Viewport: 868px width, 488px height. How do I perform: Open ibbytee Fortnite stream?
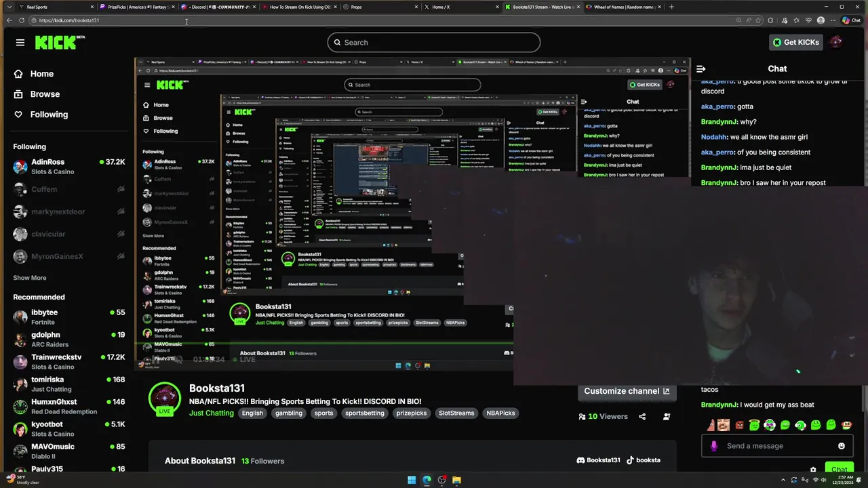[x=68, y=317]
